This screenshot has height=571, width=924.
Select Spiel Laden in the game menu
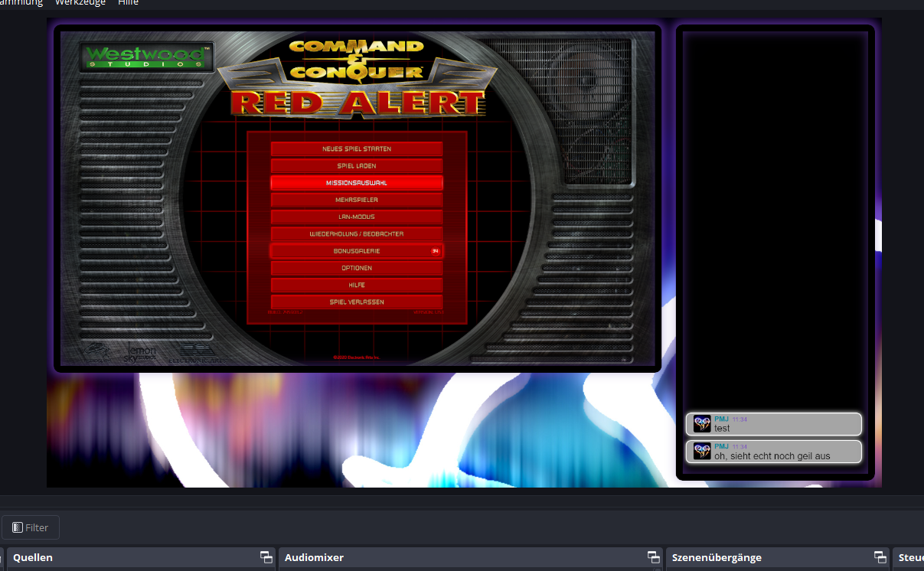click(x=357, y=165)
